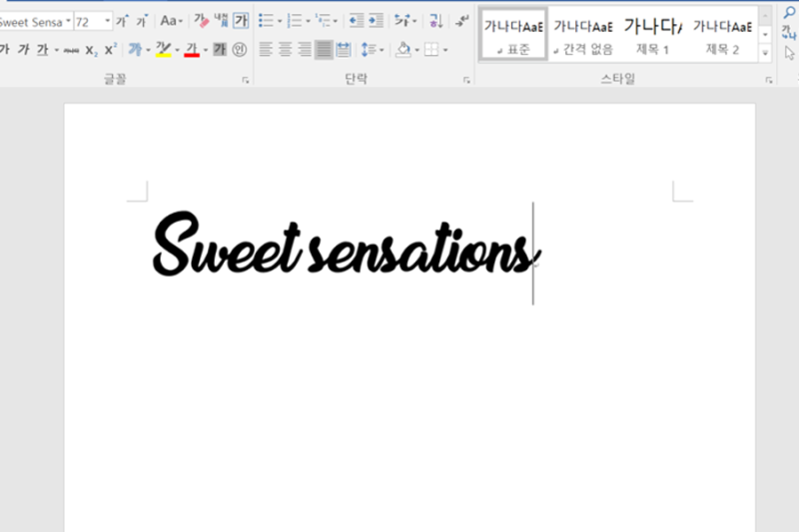Toggle underline formatting
Viewport: 799px width, 532px height.
[x=42, y=49]
